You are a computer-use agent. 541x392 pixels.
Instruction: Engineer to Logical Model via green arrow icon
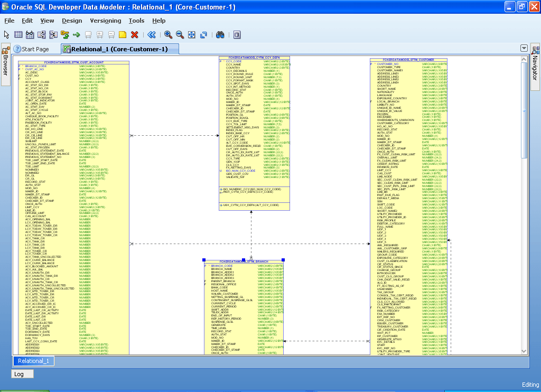77,34
